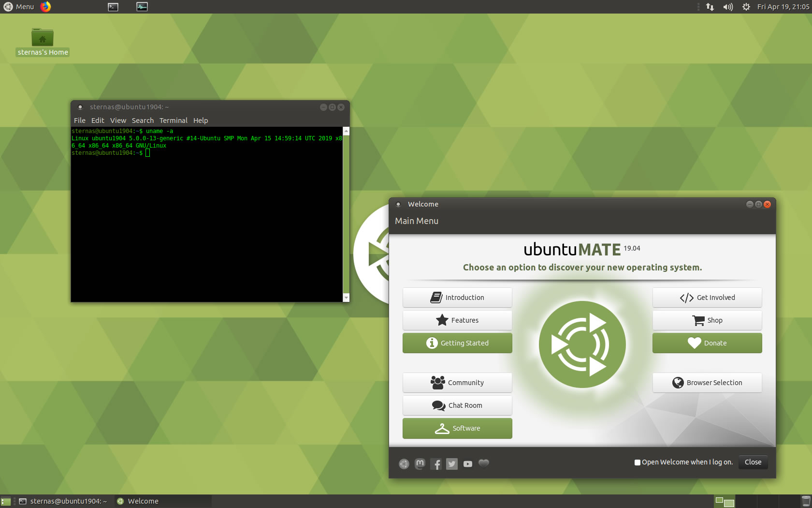Click the terminal command prompt cursor
This screenshot has height=508, width=812.
(x=148, y=153)
